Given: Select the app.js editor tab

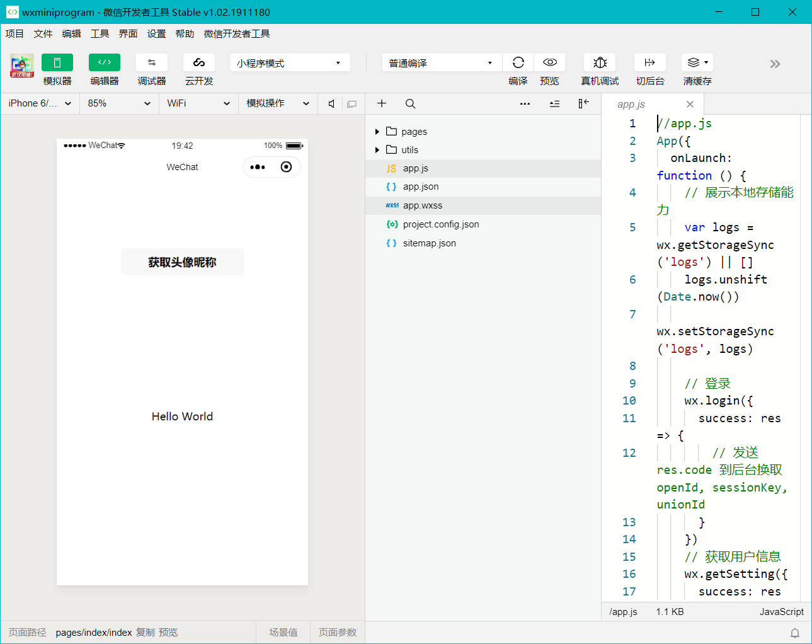Looking at the screenshot, I should pyautogui.click(x=631, y=105).
